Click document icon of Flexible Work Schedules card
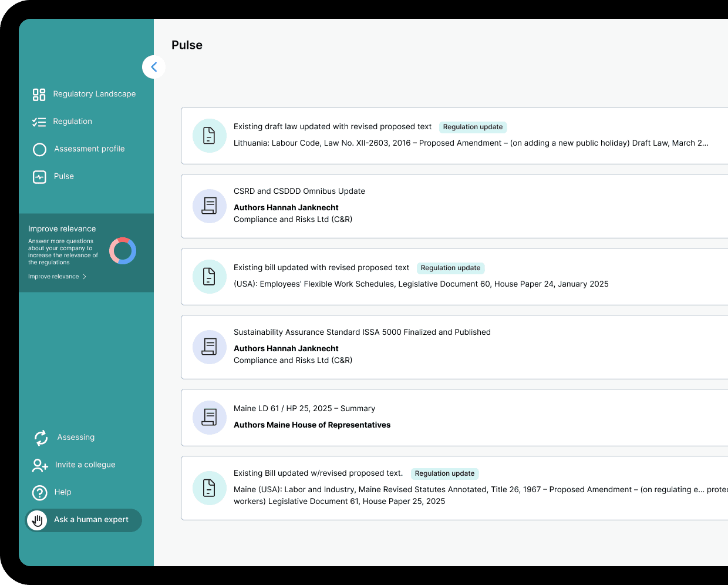This screenshot has width=728, height=585. click(210, 277)
